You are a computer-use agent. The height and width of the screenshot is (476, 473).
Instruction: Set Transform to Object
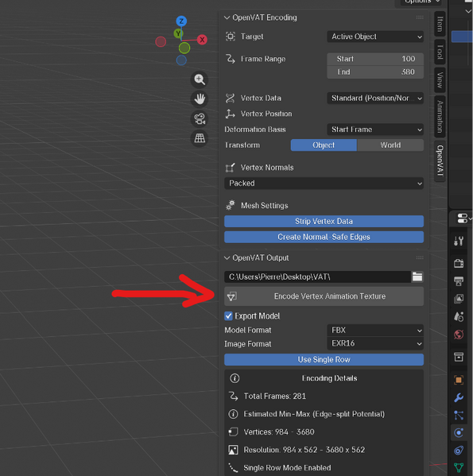[324, 145]
